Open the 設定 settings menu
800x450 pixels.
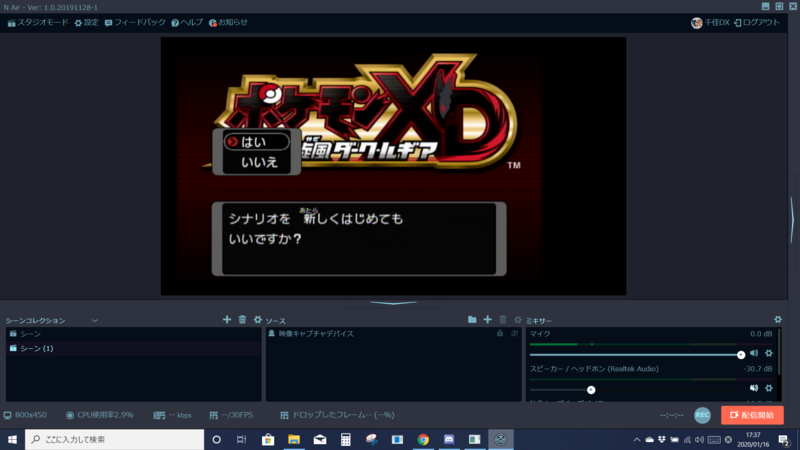click(x=86, y=22)
